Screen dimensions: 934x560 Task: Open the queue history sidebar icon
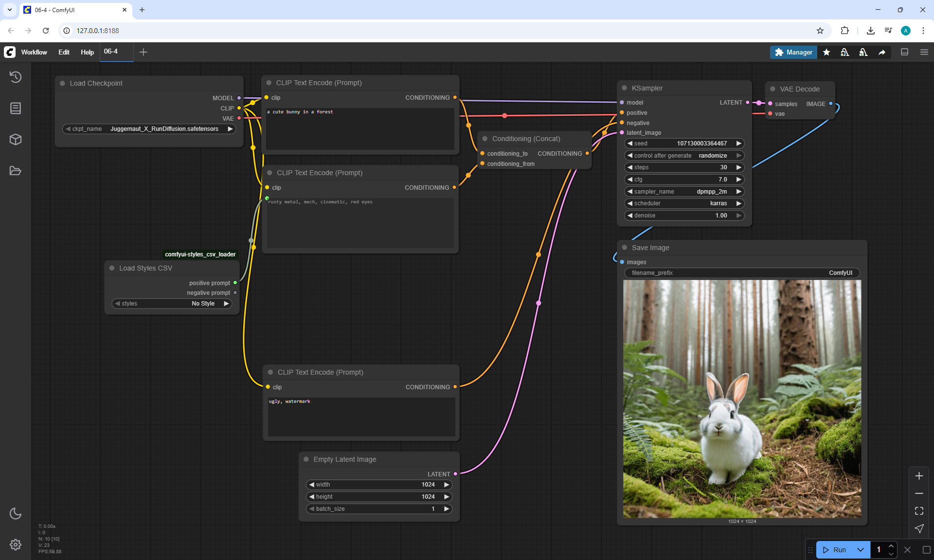click(x=16, y=77)
